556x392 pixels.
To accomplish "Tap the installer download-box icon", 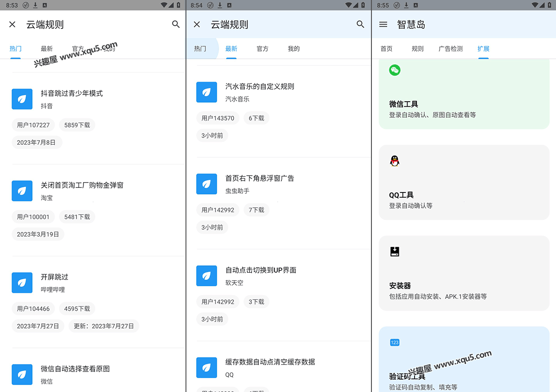I will pyautogui.click(x=395, y=251).
